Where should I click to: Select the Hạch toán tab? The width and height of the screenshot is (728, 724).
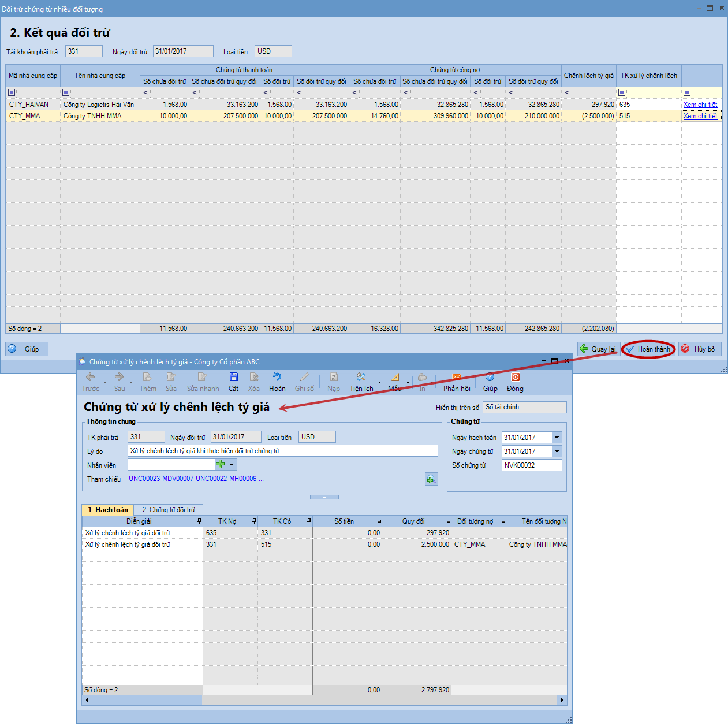[x=108, y=510]
